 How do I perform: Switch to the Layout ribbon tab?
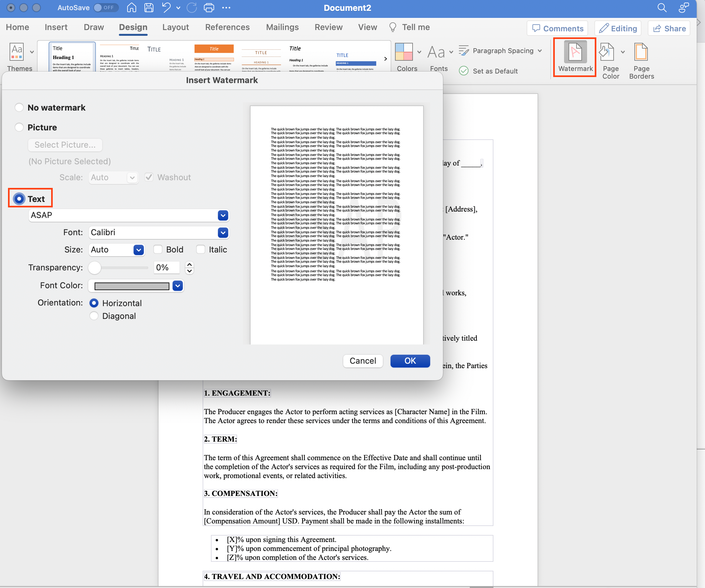[176, 27]
